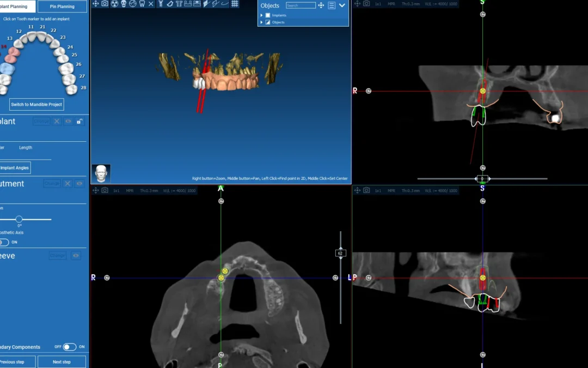Click the camera icon in the axial view toolbar
The height and width of the screenshot is (368, 588).
105,190
